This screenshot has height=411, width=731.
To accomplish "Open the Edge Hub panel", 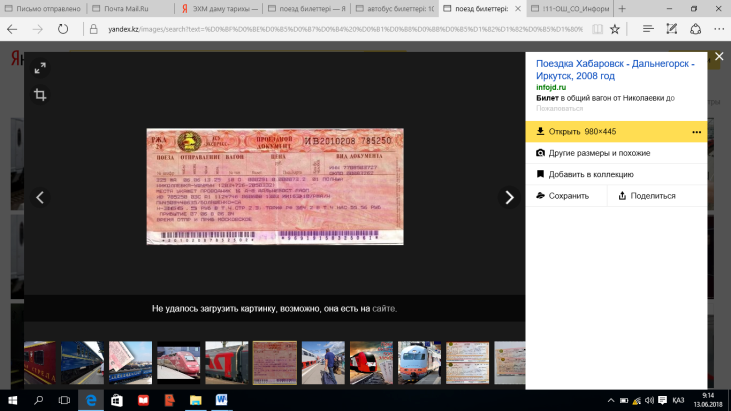I will 648,29.
